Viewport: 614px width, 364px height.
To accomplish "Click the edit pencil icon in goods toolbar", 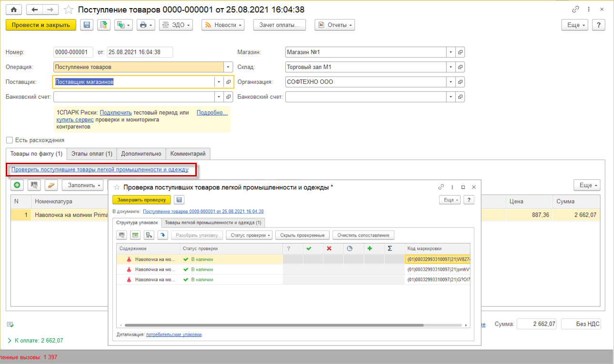I will tap(51, 185).
